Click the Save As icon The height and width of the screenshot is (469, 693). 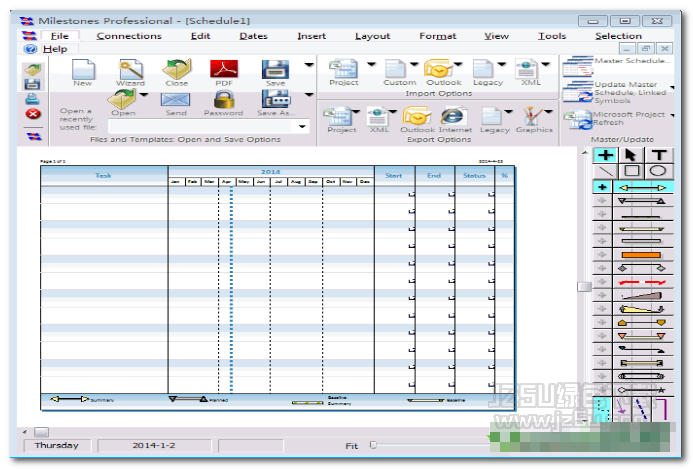coord(276,99)
